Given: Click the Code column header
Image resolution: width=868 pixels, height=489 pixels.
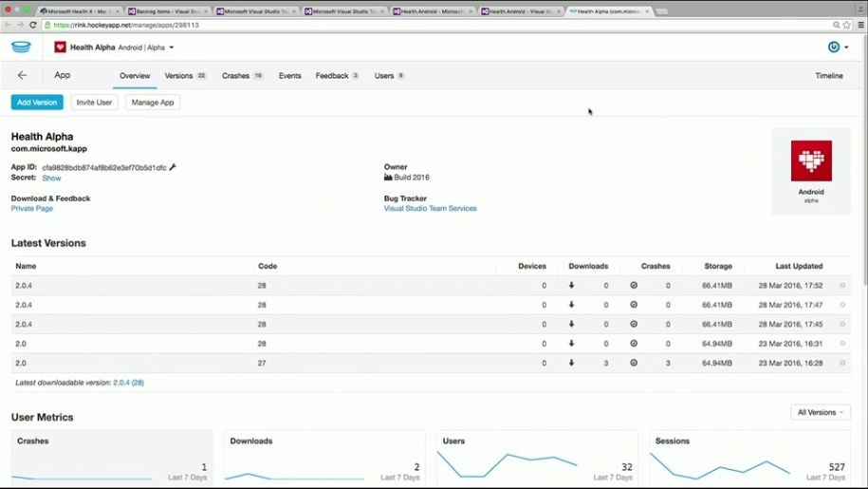Looking at the screenshot, I should click(268, 267).
